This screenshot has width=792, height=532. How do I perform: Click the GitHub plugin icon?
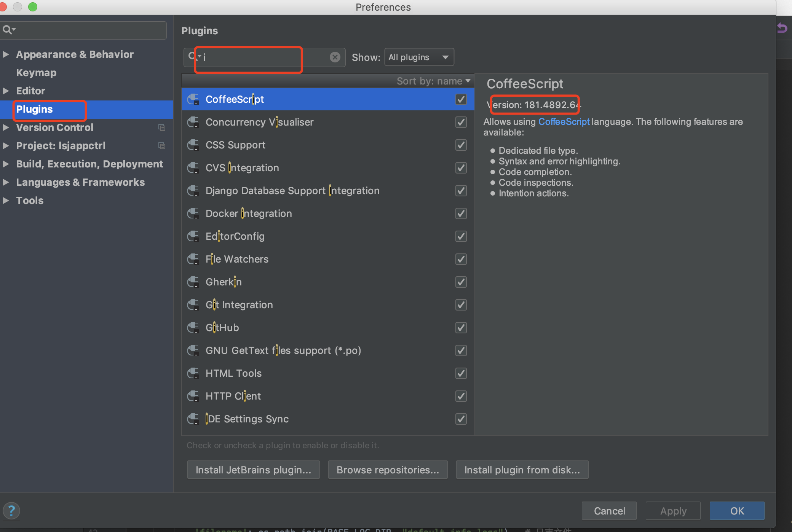tap(193, 328)
